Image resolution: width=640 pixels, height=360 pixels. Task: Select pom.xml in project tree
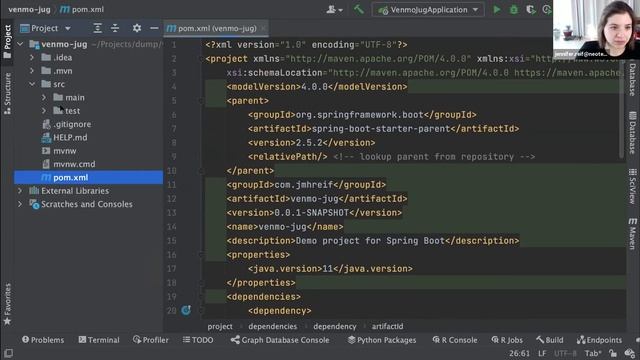pyautogui.click(x=89, y=178)
